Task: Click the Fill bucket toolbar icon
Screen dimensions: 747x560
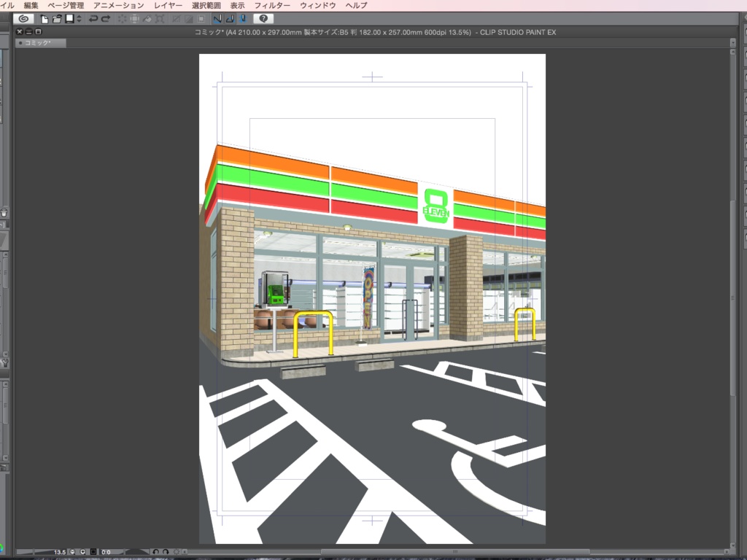Action: pyautogui.click(x=147, y=19)
